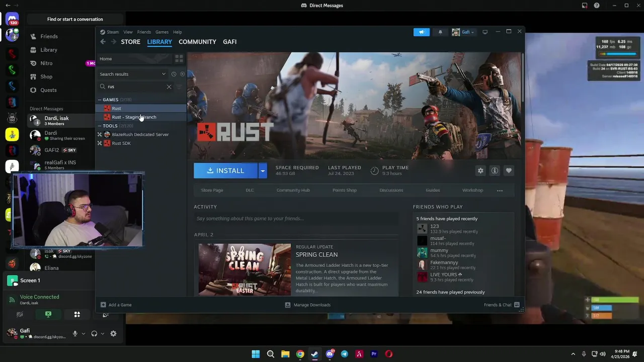Select Rust in the games list

click(141, 108)
